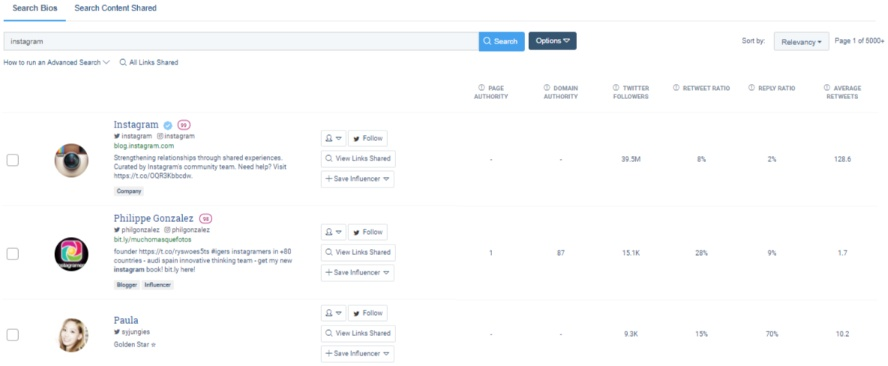The image size is (888, 366).
Task: Click the Twitter Followers info icon
Action: [x=616, y=88]
